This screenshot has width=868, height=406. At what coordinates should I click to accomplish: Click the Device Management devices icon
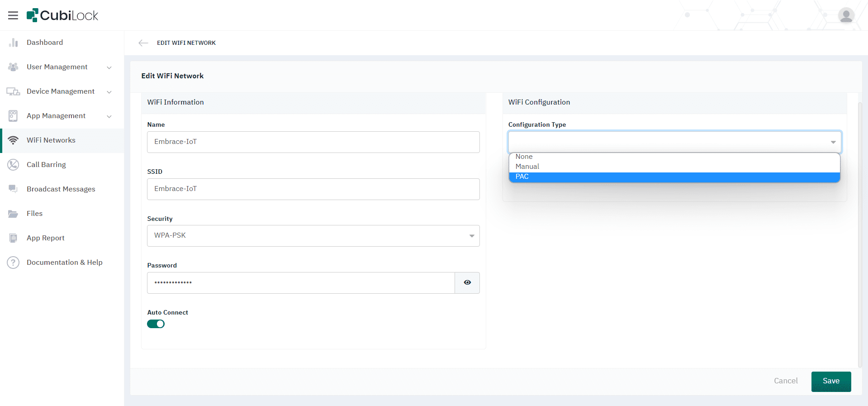coord(13,91)
